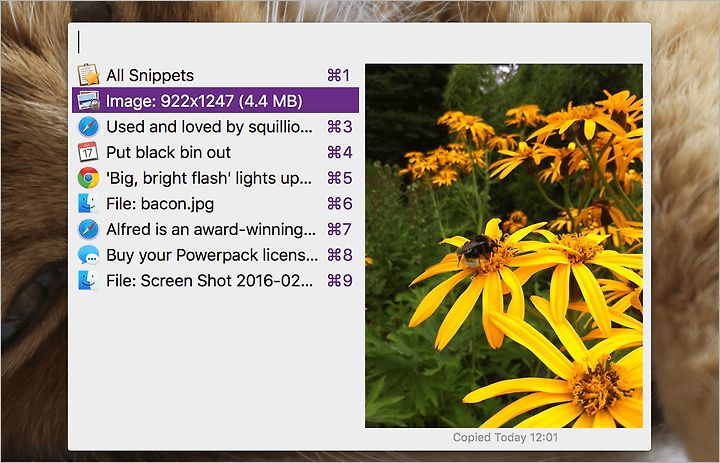Click the Finder icon beside File: bacon.jpg

(x=88, y=203)
